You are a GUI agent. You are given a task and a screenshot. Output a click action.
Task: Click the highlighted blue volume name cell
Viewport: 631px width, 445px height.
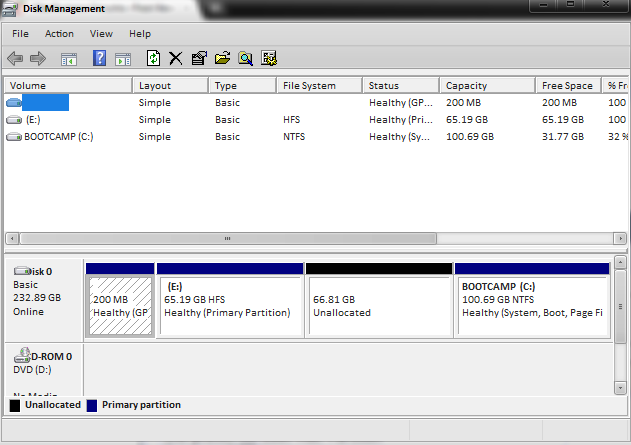click(45, 103)
